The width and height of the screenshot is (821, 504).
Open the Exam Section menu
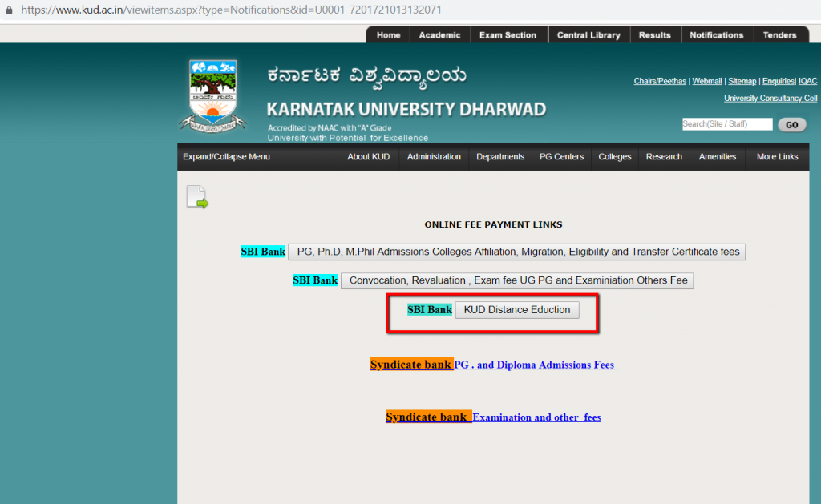[508, 34]
